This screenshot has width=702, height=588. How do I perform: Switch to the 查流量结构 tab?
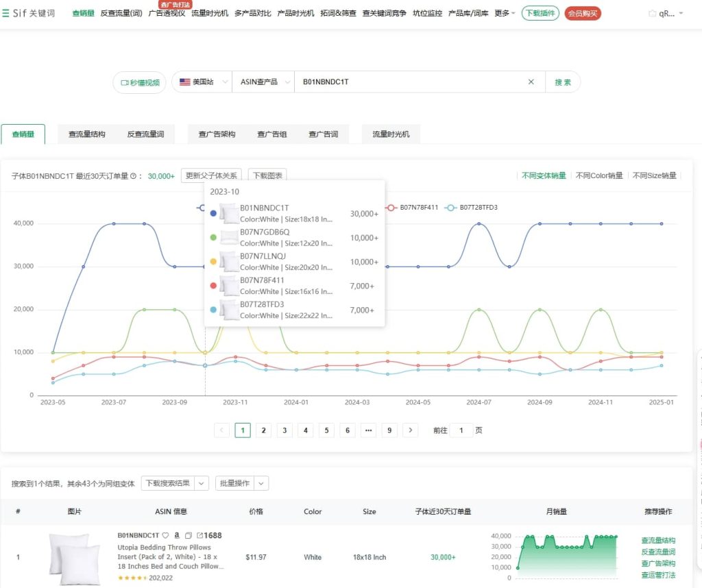pyautogui.click(x=86, y=134)
